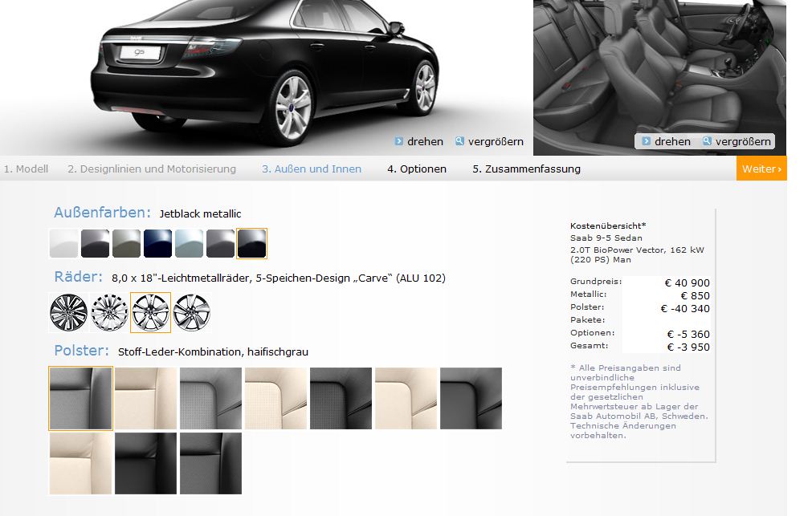Viewport: 812px width, 516px height.
Task: Choose the beige upholstery in first row, second thumbnail
Action: 145,399
